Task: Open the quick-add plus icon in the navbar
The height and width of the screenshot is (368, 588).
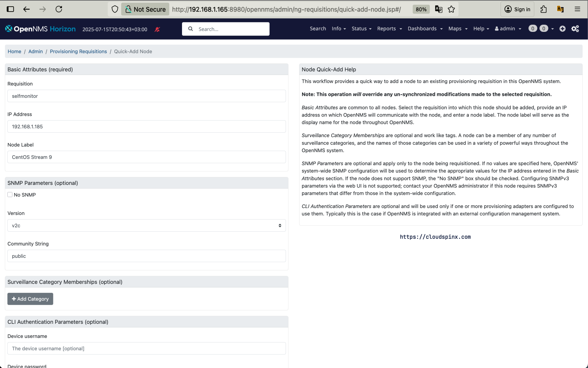Action: point(562,29)
